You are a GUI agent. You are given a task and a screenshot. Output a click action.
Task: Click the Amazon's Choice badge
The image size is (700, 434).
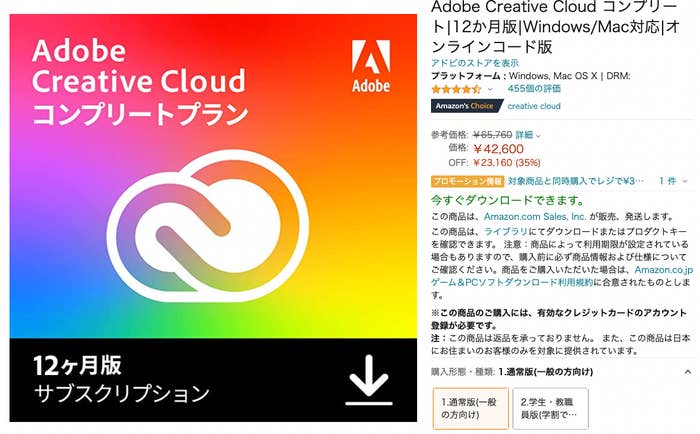tap(467, 106)
